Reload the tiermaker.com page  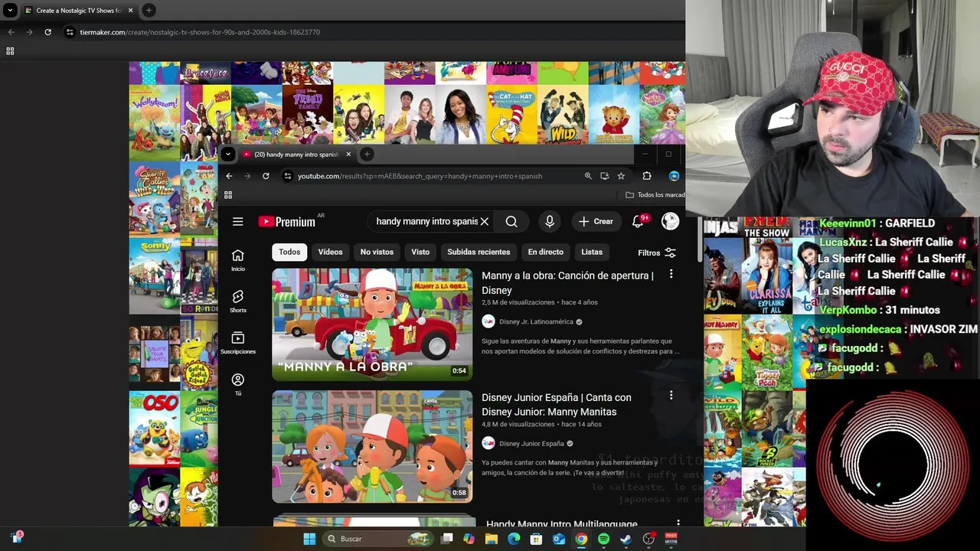(47, 32)
